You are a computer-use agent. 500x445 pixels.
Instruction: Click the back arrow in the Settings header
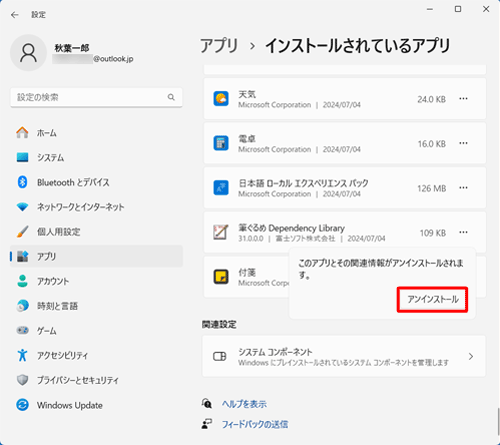(14, 15)
